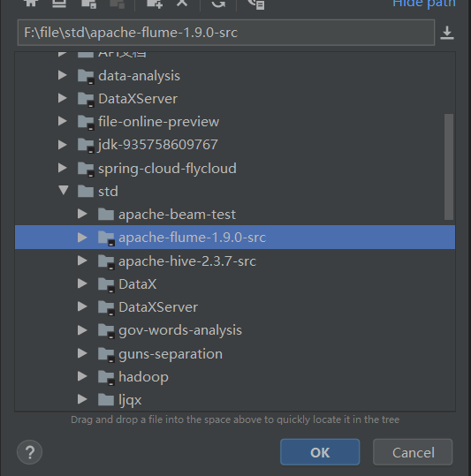Select the guns-separation folder name

(x=171, y=354)
